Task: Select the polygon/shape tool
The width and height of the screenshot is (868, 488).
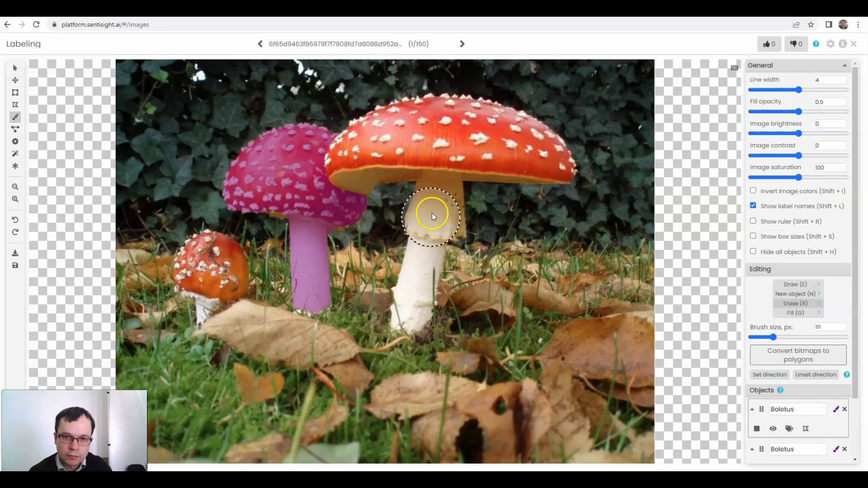Action: pyautogui.click(x=15, y=105)
